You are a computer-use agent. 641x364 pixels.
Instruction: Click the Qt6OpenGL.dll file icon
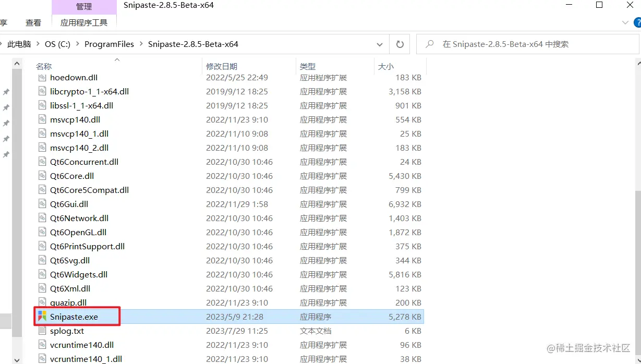click(42, 232)
